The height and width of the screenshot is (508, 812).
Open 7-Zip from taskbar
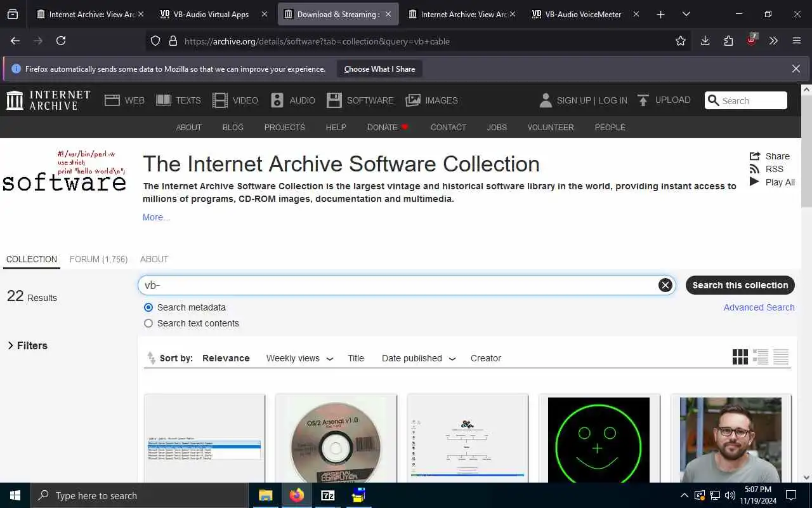click(x=328, y=495)
